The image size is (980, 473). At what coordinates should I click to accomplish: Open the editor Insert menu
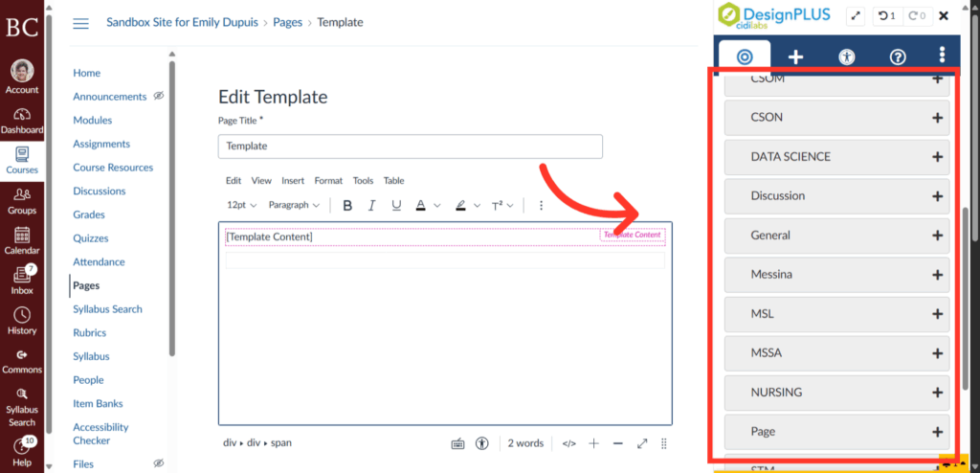[x=293, y=181]
